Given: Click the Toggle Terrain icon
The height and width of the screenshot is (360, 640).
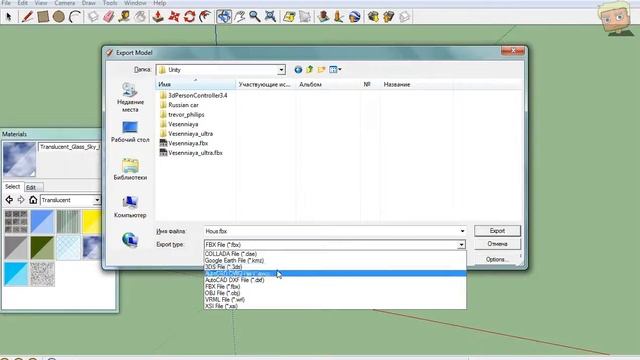Looking at the screenshot, I should coord(305,17).
